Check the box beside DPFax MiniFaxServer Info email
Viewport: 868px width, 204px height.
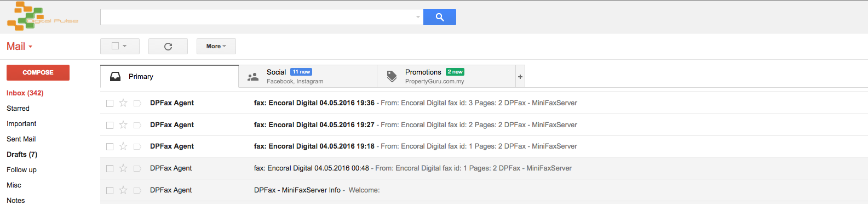[x=110, y=190]
